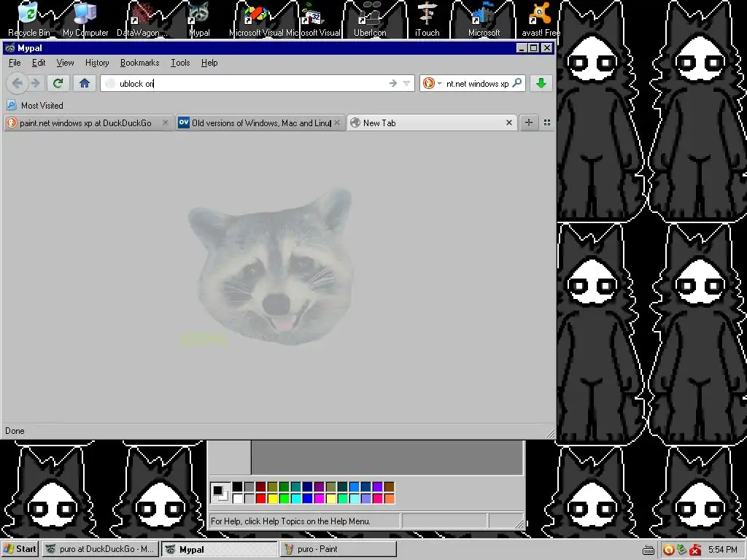The image size is (747, 560).
Task: Open the Edit menu
Action: click(x=39, y=63)
